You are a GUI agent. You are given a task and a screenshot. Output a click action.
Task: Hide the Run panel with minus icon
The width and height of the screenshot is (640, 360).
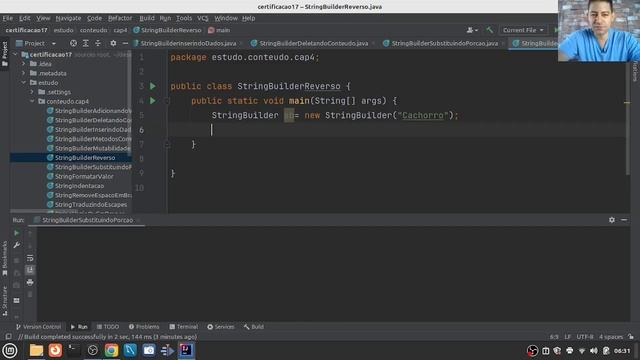624,220
